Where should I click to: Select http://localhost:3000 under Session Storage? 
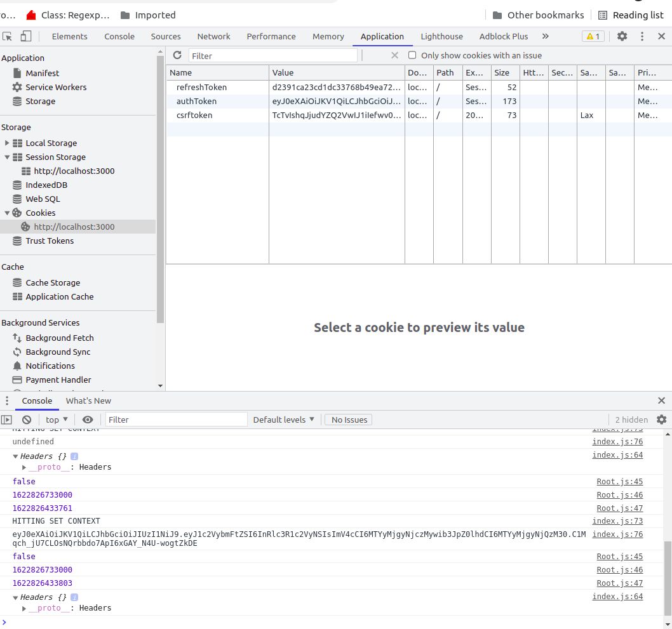pos(74,171)
